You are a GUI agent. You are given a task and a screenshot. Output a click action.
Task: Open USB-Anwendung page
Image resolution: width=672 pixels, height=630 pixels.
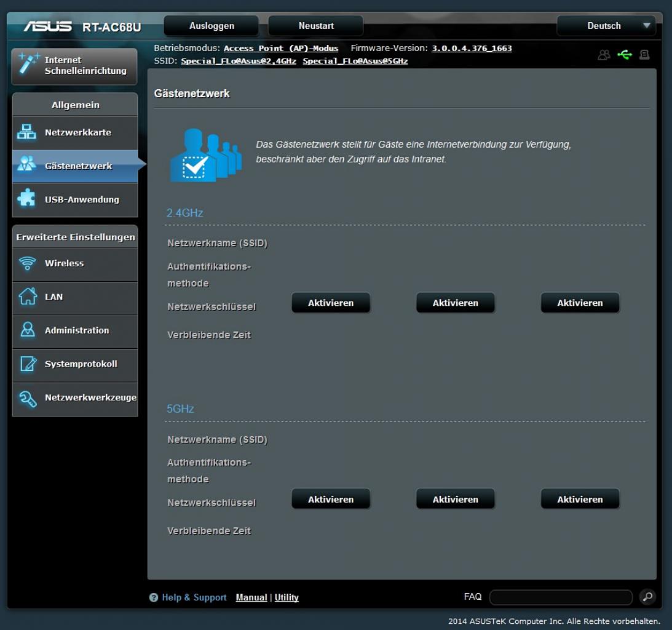pyautogui.click(x=75, y=200)
